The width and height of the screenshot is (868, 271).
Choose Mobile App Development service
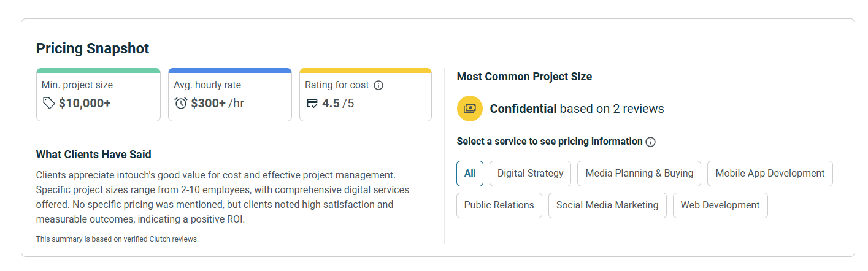[x=770, y=174]
